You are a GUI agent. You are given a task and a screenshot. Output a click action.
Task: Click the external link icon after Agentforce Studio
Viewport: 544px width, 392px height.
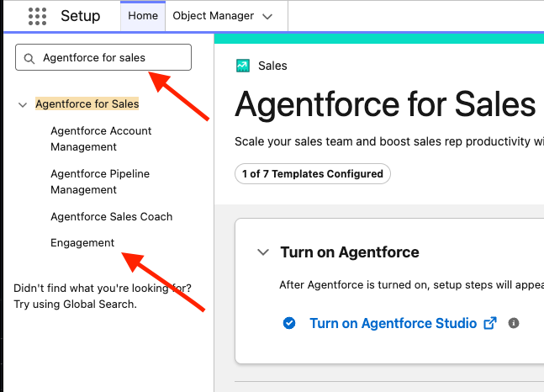coord(490,323)
